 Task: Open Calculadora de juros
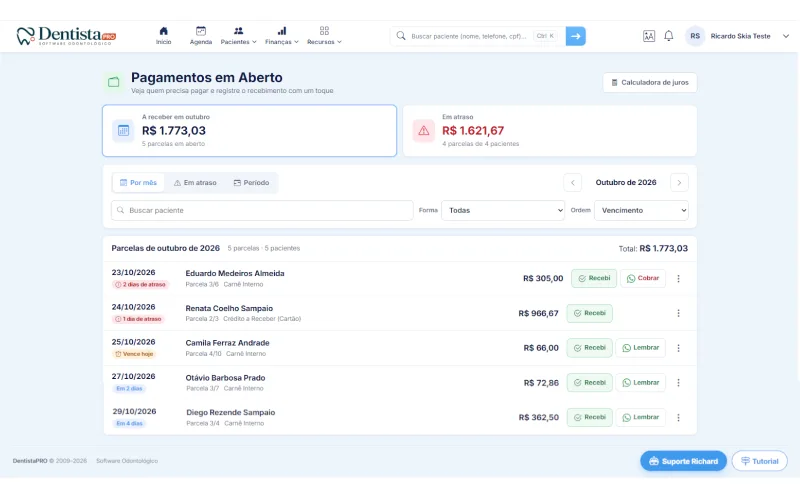pyautogui.click(x=650, y=83)
